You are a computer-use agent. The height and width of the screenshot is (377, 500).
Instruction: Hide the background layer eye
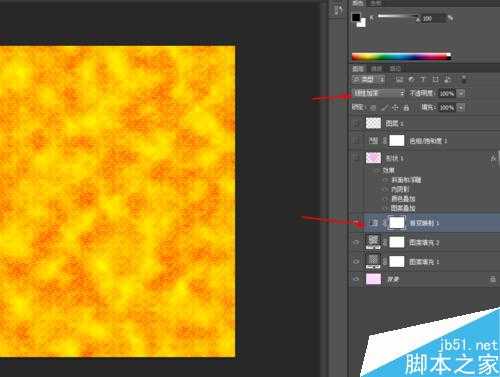click(x=356, y=279)
